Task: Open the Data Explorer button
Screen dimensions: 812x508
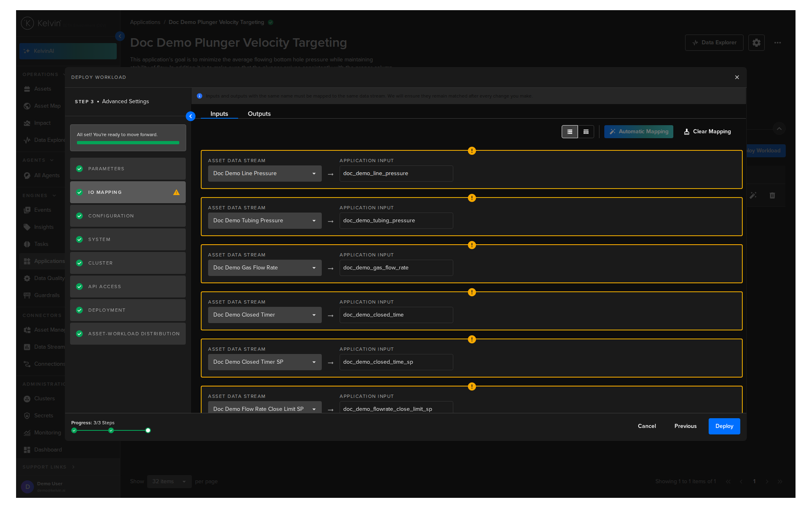Action: click(714, 42)
